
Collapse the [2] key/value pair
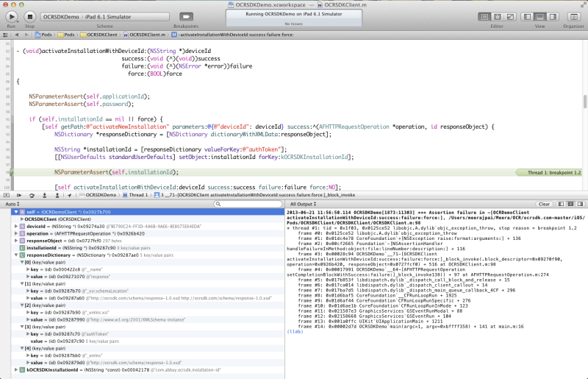tap(22, 305)
